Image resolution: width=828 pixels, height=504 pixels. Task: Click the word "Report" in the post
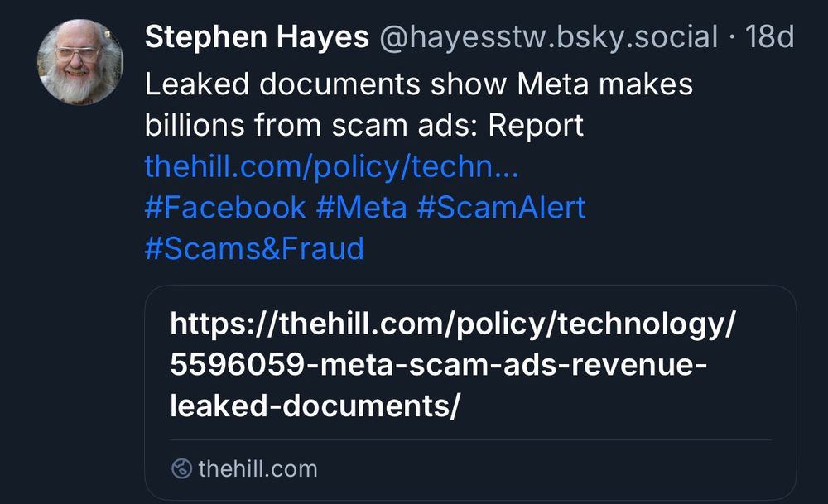point(537,124)
